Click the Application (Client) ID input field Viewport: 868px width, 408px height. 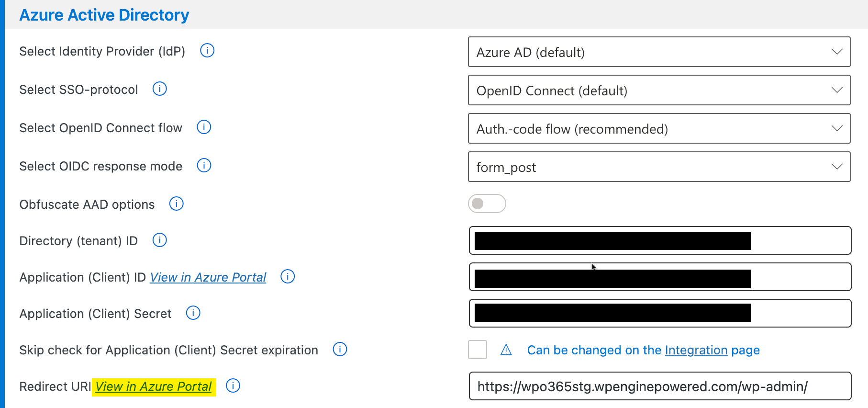point(660,277)
